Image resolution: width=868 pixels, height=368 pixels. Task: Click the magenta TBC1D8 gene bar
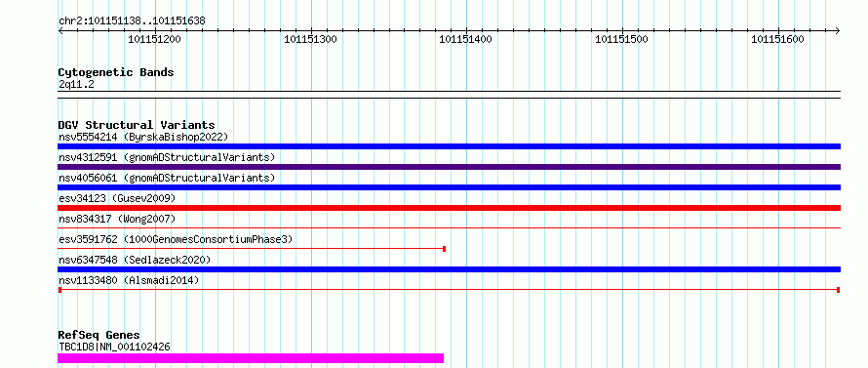pyautogui.click(x=251, y=358)
